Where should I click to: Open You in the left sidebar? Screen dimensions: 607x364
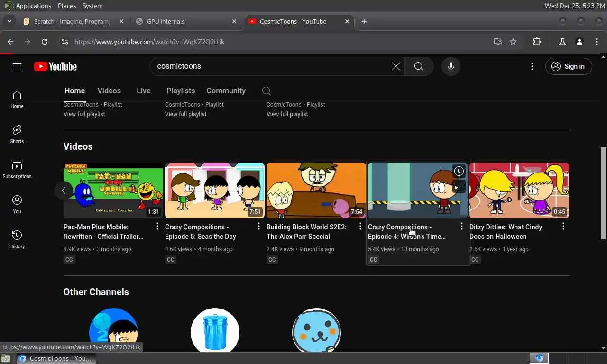coord(17,205)
